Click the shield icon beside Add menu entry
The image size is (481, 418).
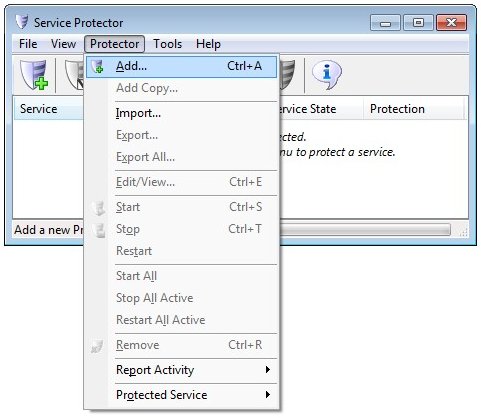point(98,66)
